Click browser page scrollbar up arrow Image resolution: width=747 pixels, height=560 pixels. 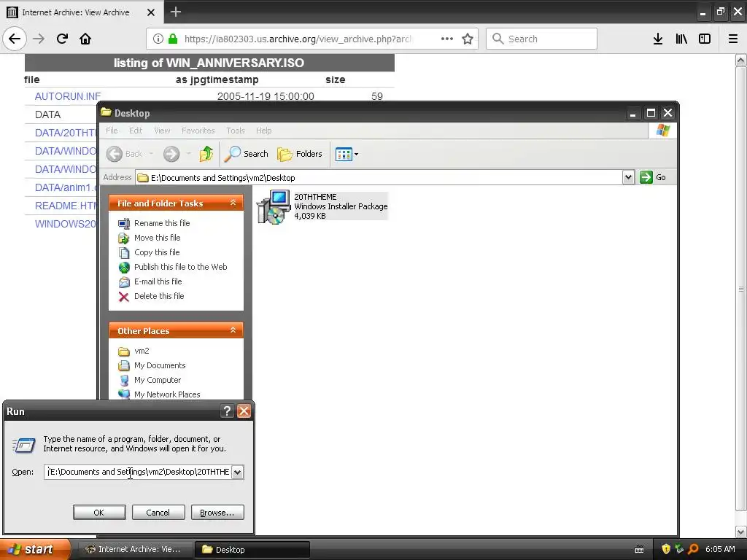(740, 60)
